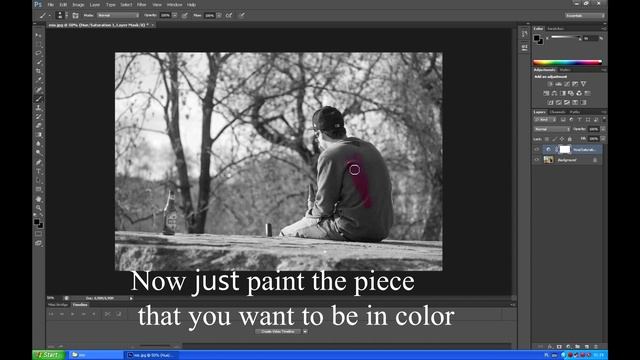
Task: Add a Brightness/Contrast adjustment icon
Action: click(x=550, y=84)
